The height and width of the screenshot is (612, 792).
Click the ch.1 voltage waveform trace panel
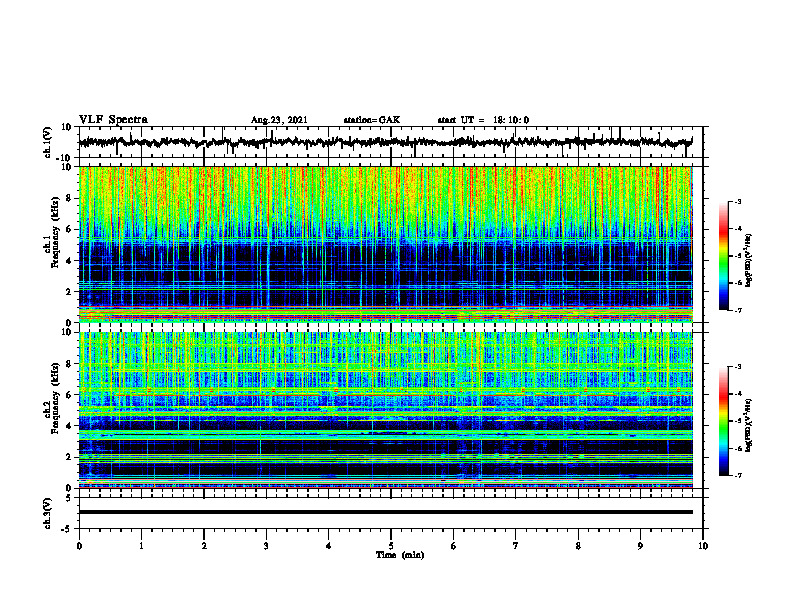pos(390,142)
